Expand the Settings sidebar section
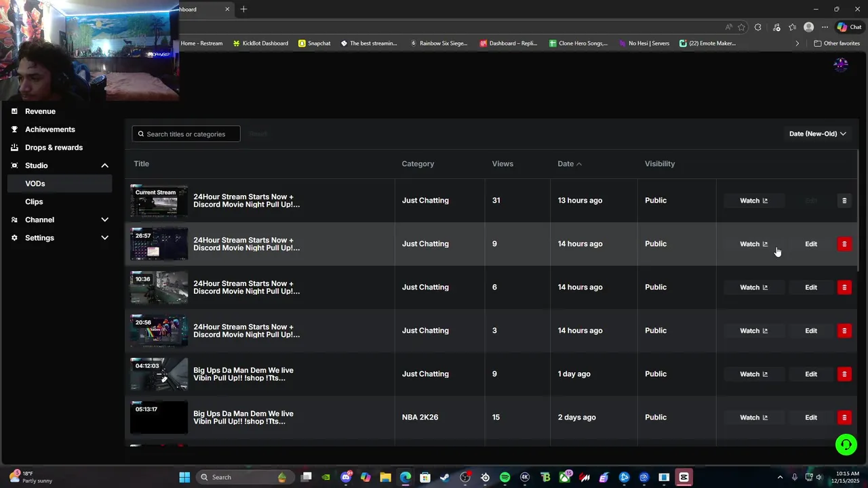This screenshot has width=868, height=488. 104,238
